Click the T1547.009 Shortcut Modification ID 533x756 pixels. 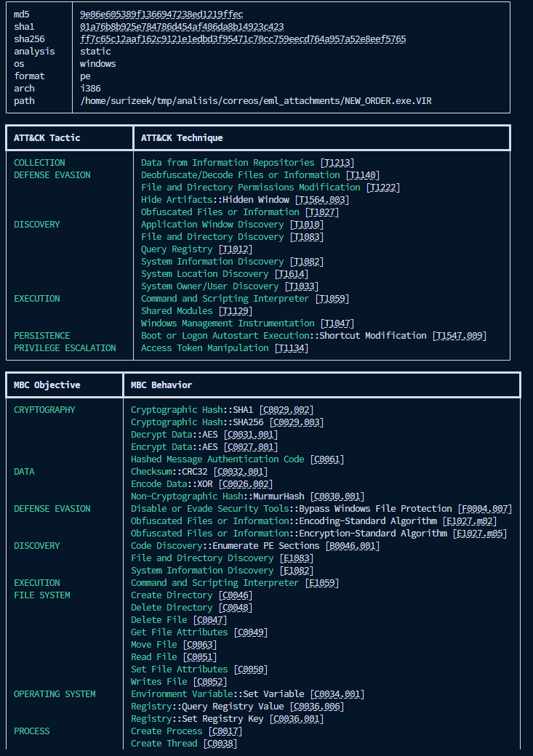point(460,336)
